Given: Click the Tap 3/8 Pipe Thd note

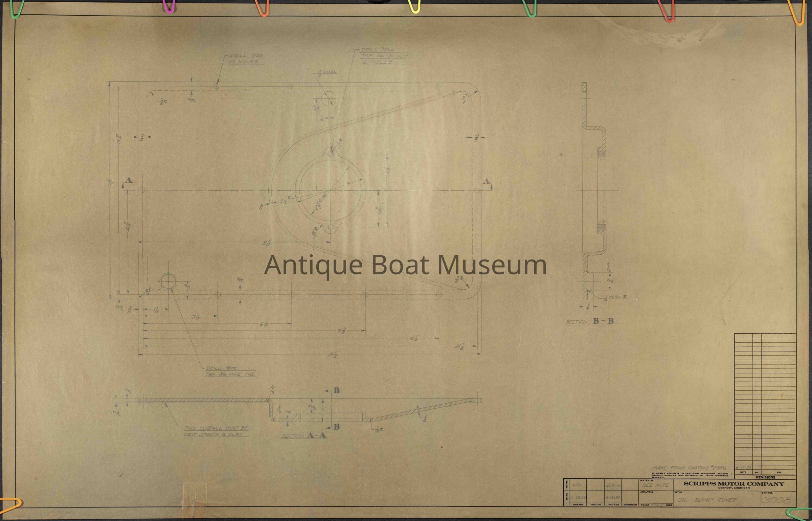Looking at the screenshot, I should click(230, 375).
